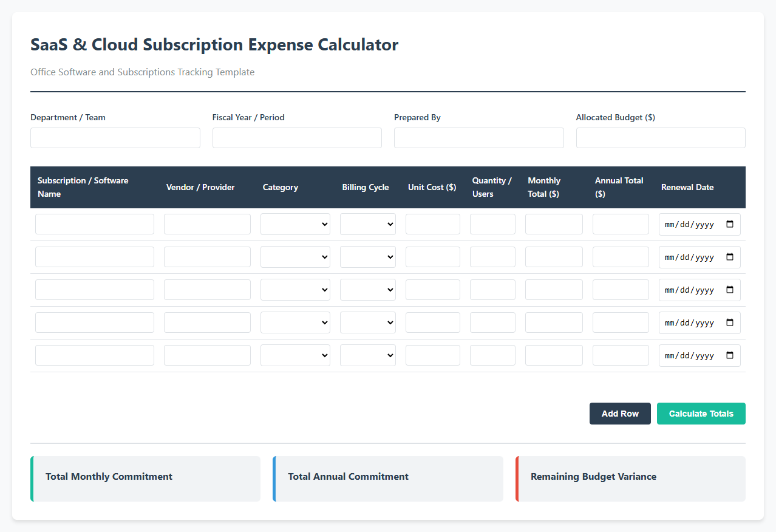Focus the Prepared By field
The height and width of the screenshot is (532, 776).
479,138
